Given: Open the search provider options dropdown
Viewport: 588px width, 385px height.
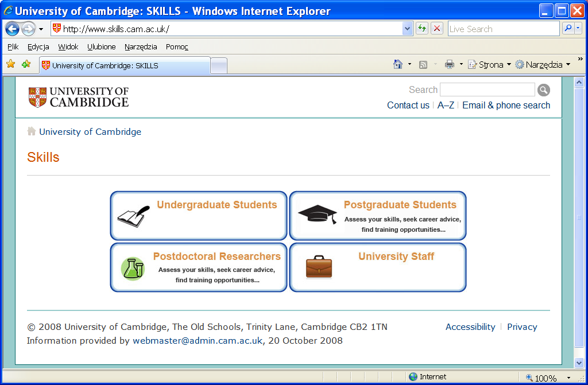Looking at the screenshot, I should pyautogui.click(x=578, y=29).
